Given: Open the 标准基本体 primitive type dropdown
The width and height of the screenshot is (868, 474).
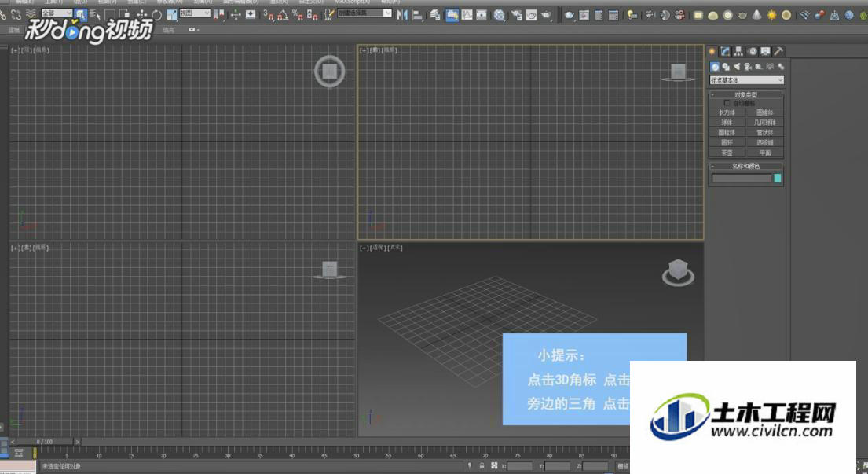Looking at the screenshot, I should [x=747, y=80].
